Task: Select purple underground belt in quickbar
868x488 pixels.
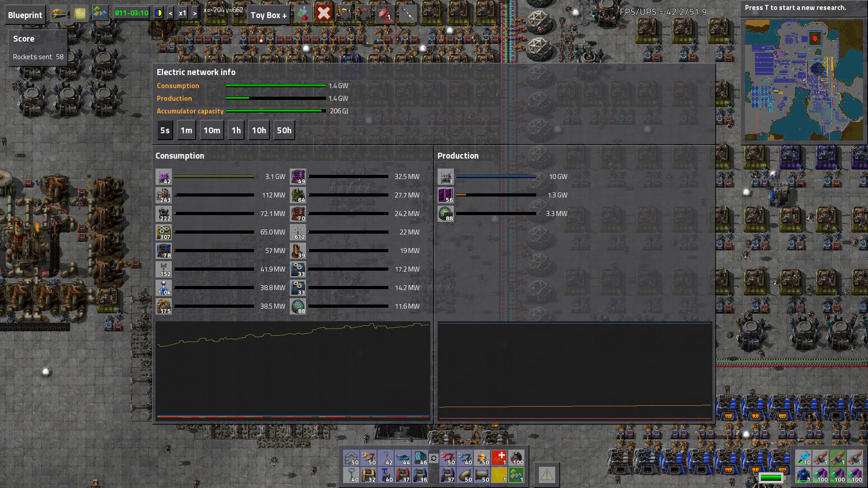Action: tap(448, 475)
